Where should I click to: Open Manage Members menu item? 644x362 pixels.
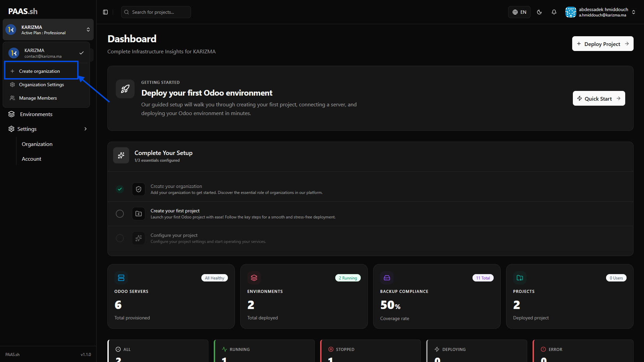(46, 98)
